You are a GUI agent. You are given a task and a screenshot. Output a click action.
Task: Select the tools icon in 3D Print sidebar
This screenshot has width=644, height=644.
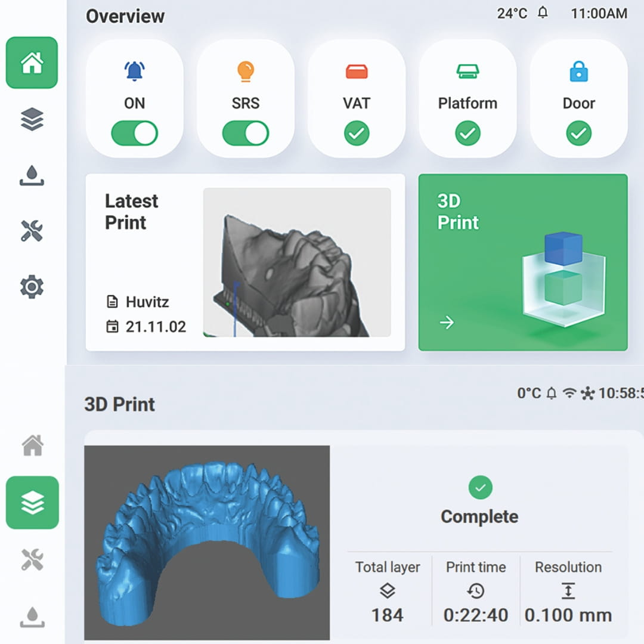(32, 559)
